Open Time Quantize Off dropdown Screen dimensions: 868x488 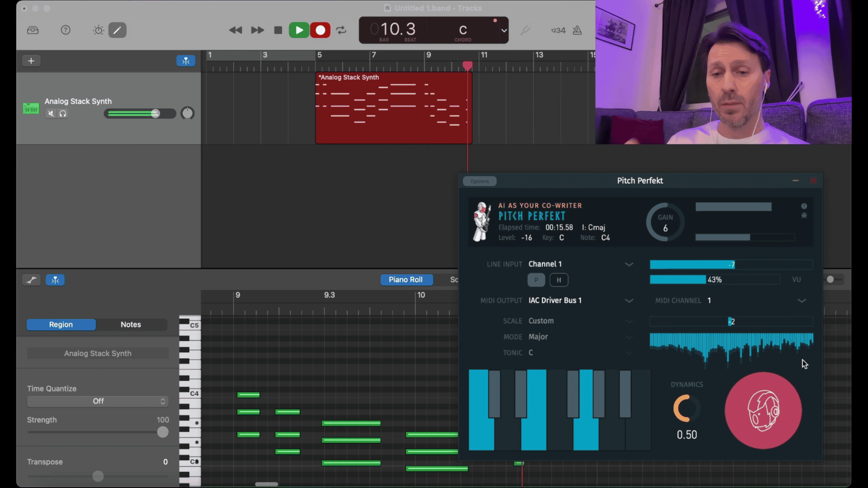point(98,401)
